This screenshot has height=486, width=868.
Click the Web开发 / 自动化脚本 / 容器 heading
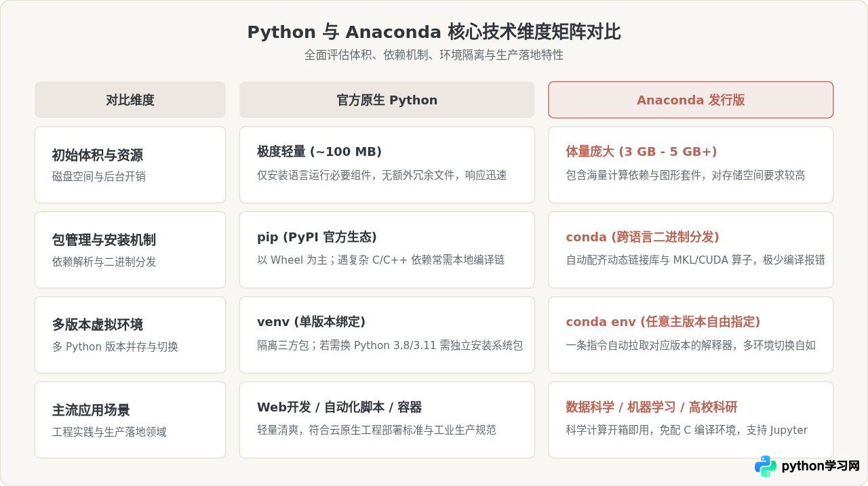[x=340, y=407]
